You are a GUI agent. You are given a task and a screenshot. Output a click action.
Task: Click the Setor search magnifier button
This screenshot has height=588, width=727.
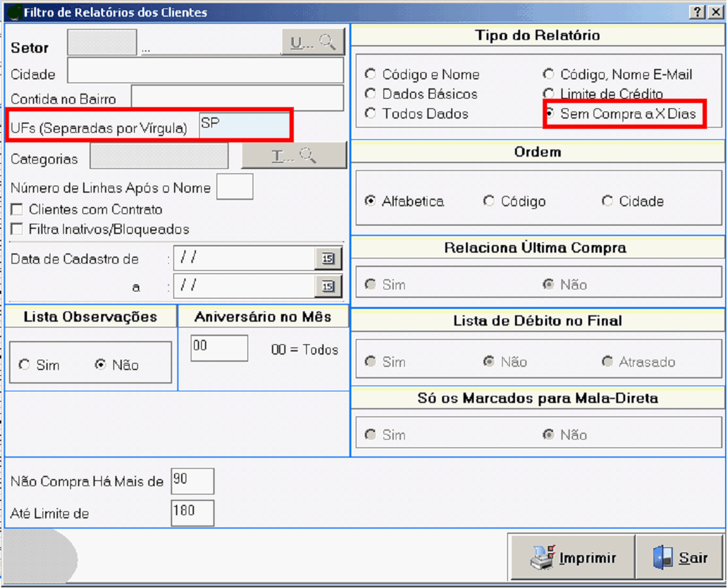[x=313, y=43]
